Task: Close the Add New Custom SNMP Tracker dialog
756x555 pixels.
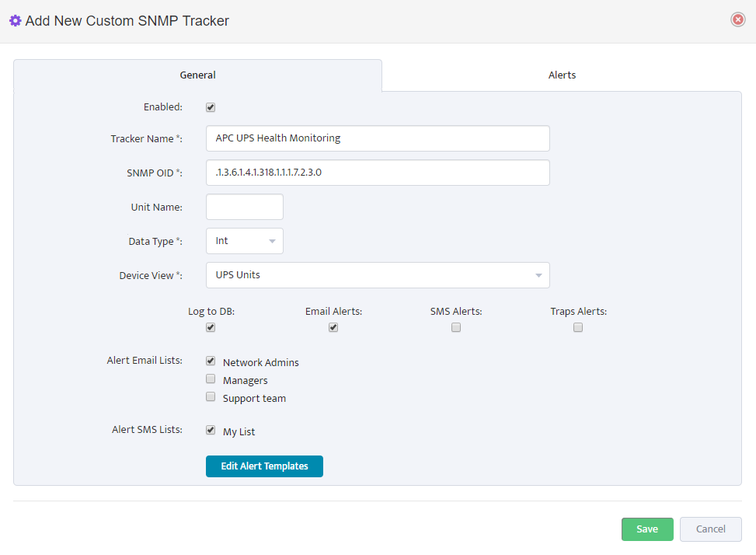Action: (x=737, y=19)
